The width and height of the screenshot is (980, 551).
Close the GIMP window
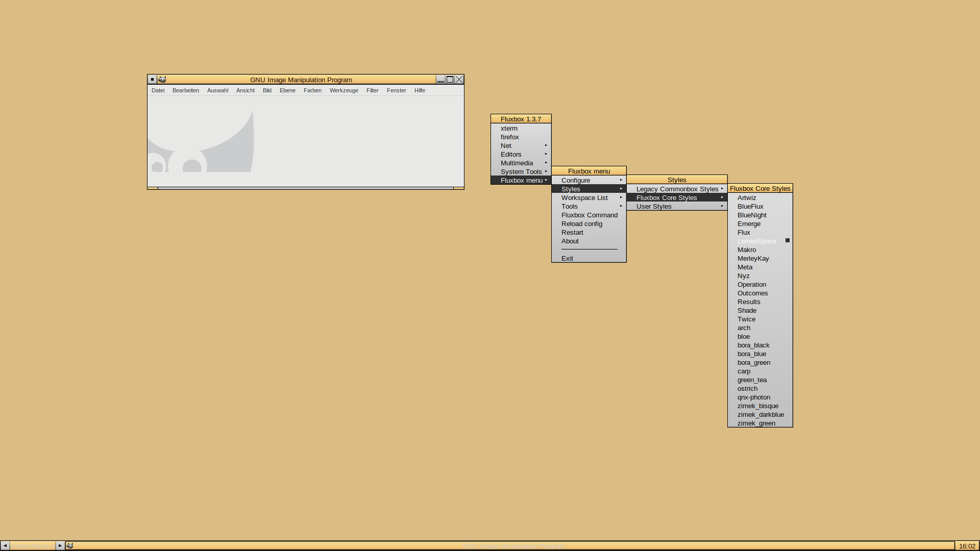[x=459, y=80]
